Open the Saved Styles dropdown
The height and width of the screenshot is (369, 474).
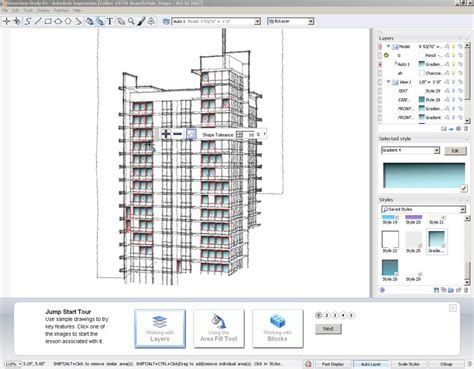point(463,209)
